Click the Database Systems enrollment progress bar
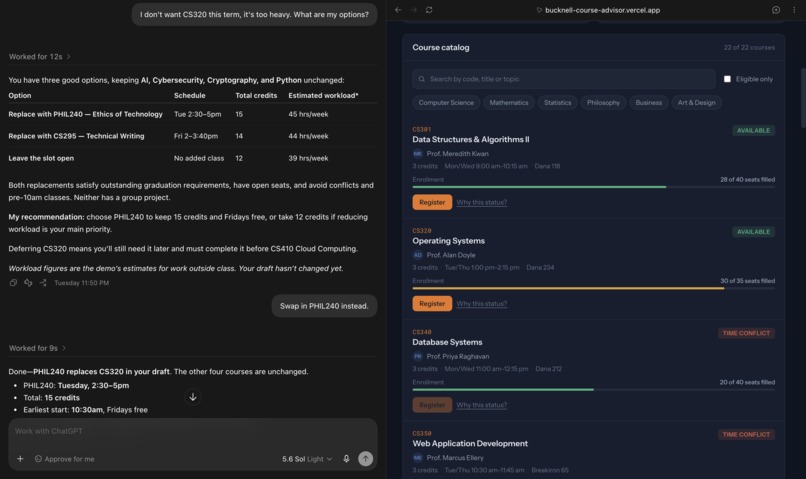The width and height of the screenshot is (806, 479). tap(594, 389)
